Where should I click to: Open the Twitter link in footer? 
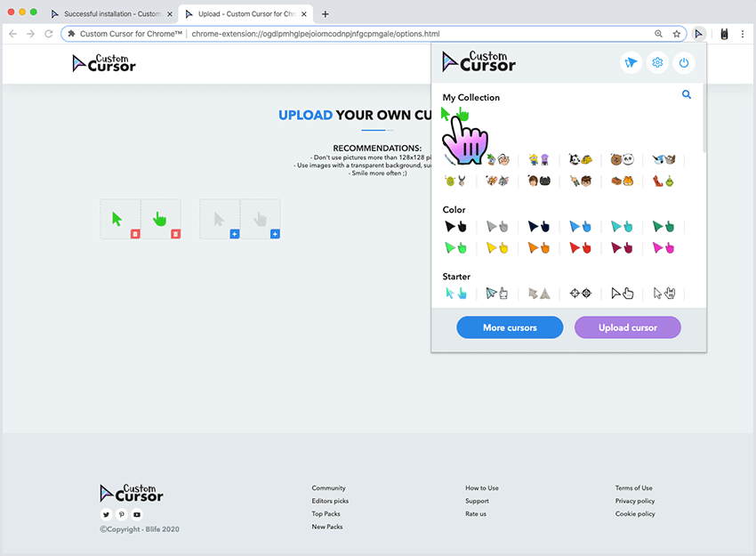click(106, 514)
